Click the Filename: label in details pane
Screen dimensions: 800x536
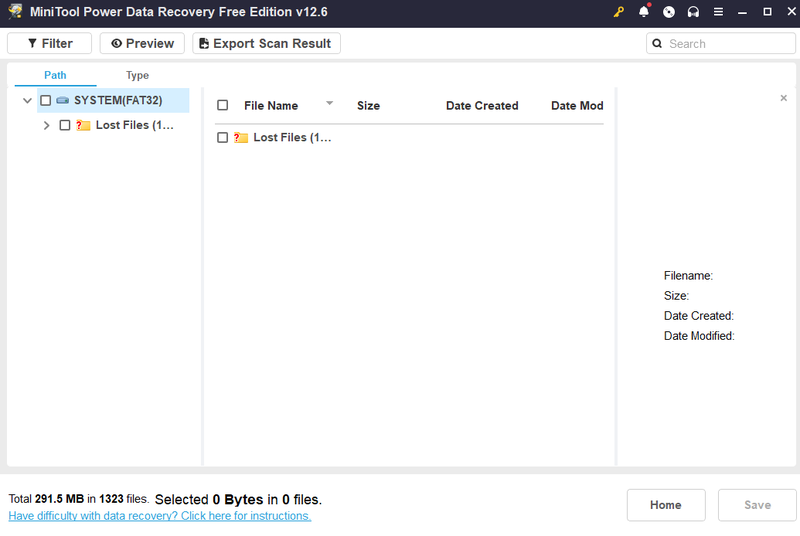click(x=688, y=276)
